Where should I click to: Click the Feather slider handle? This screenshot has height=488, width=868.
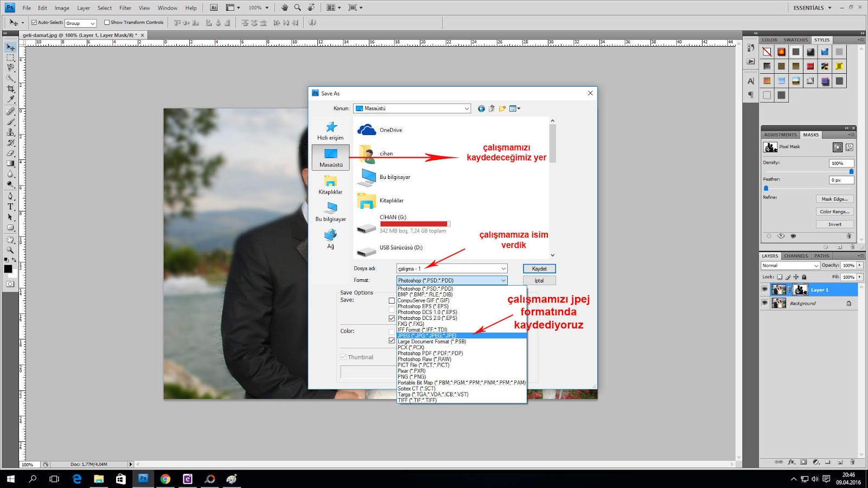tap(766, 188)
